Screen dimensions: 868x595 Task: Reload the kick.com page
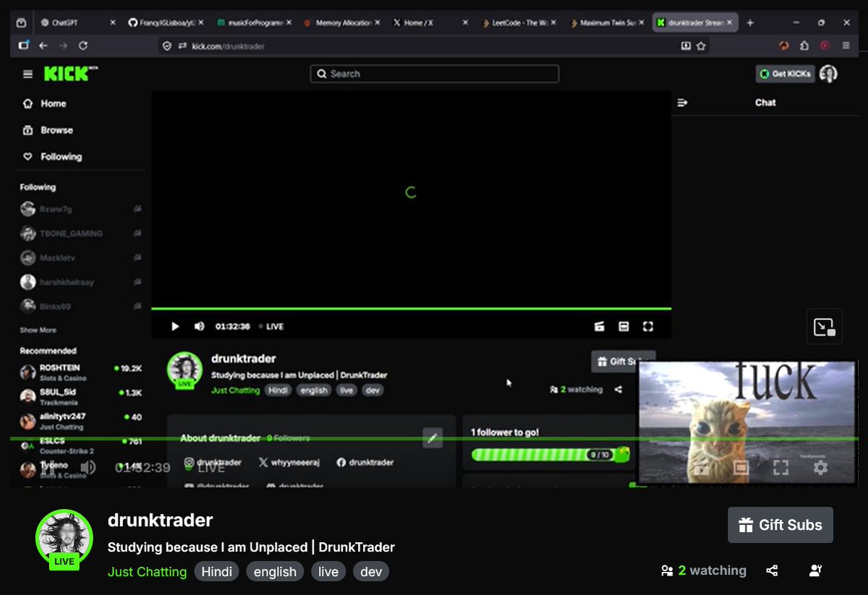click(x=83, y=46)
